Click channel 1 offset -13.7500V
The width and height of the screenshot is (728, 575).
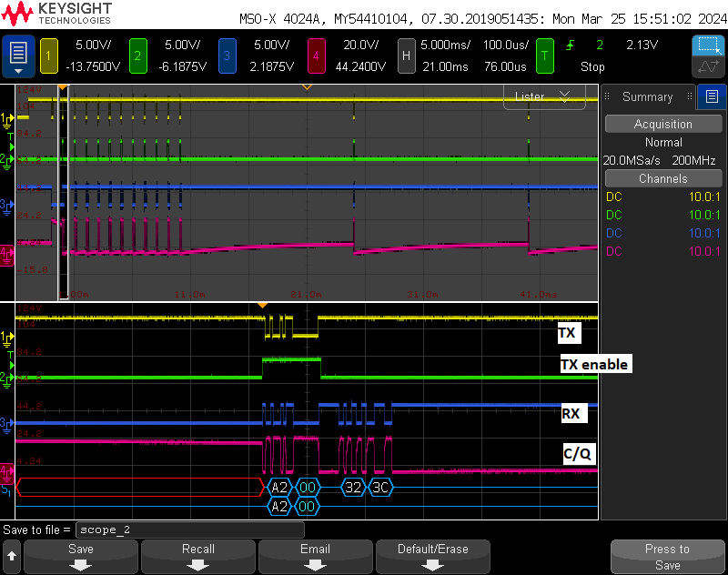click(x=93, y=66)
